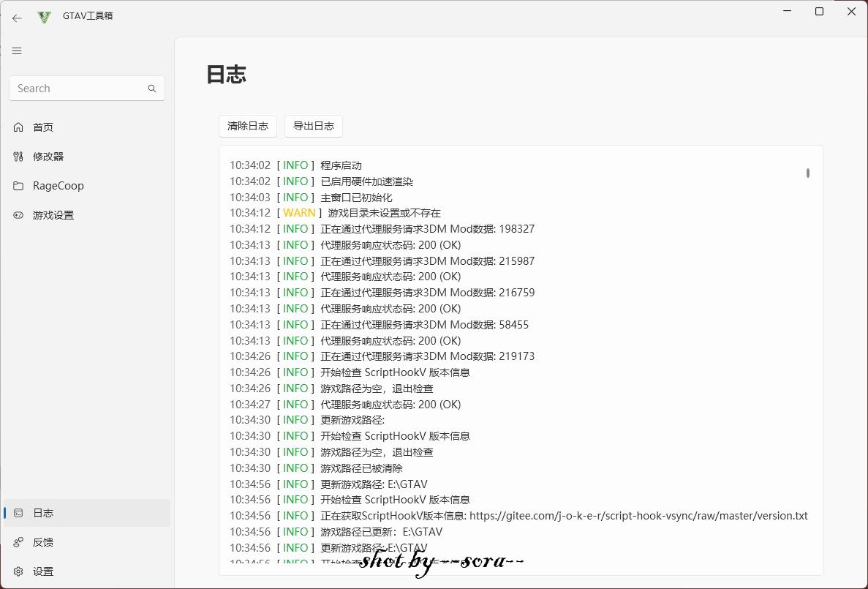
Task: Click the log line with Mod数据 198327
Action: pyautogui.click(x=382, y=230)
